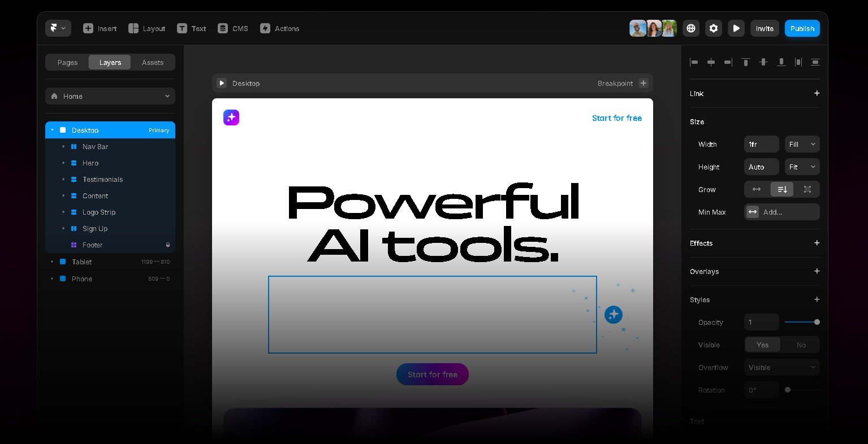Screen dimensions: 868x444
Task: Add a Link with plus icon
Action: point(817,93)
